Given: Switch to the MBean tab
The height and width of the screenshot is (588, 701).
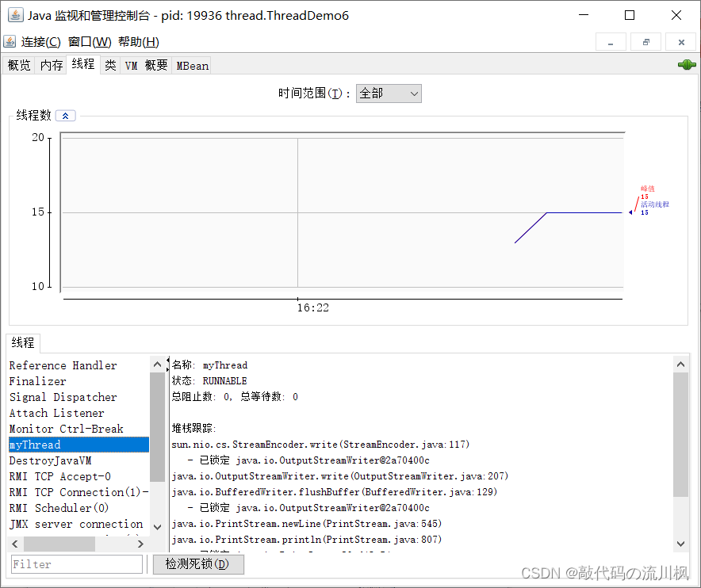Looking at the screenshot, I should point(192,66).
